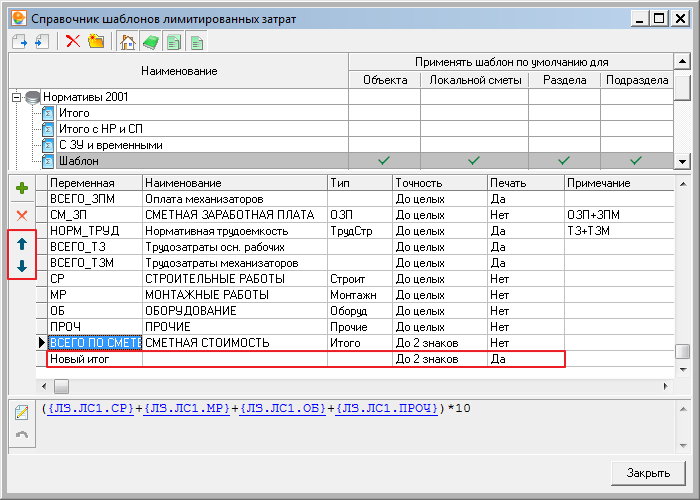Toggle Шаблон default checkmark for Раздела
The height and width of the screenshot is (500, 700).
[x=564, y=160]
